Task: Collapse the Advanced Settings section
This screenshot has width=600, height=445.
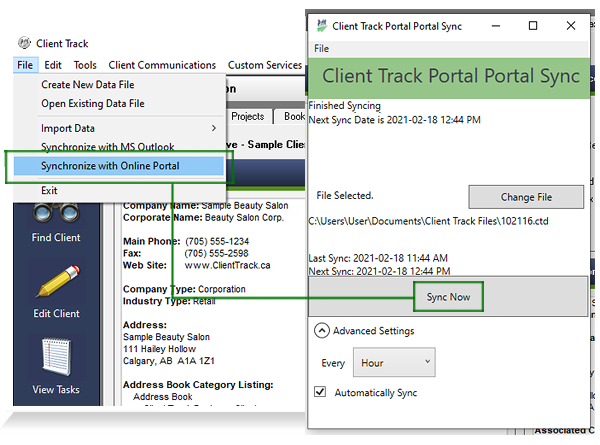Action: [x=321, y=331]
